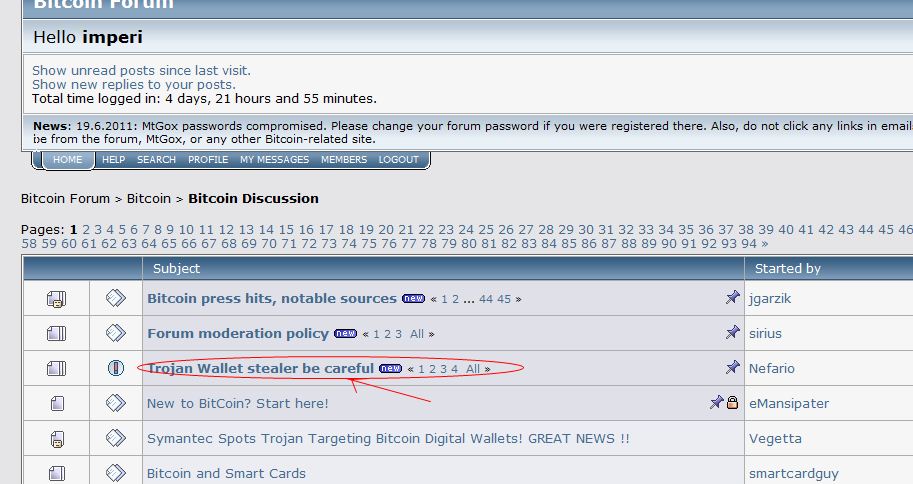913x484 pixels.
Task: Show new replies to your posts
Action: (x=134, y=84)
